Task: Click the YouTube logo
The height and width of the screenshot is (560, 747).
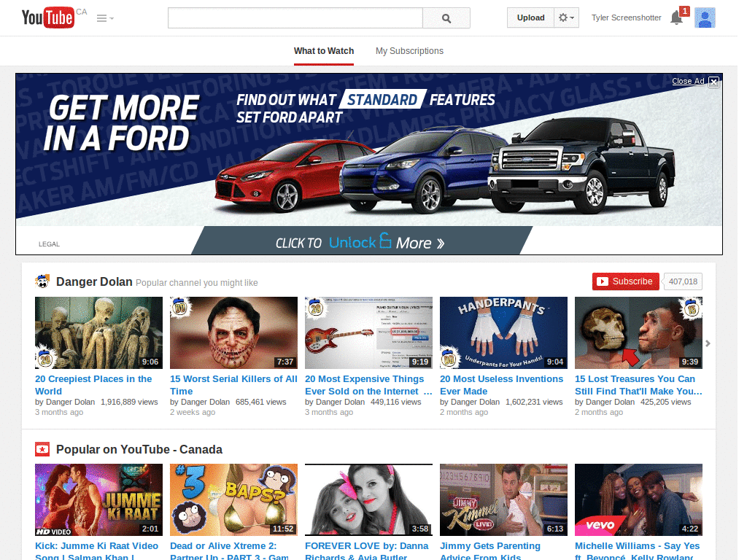Action: 48,17
